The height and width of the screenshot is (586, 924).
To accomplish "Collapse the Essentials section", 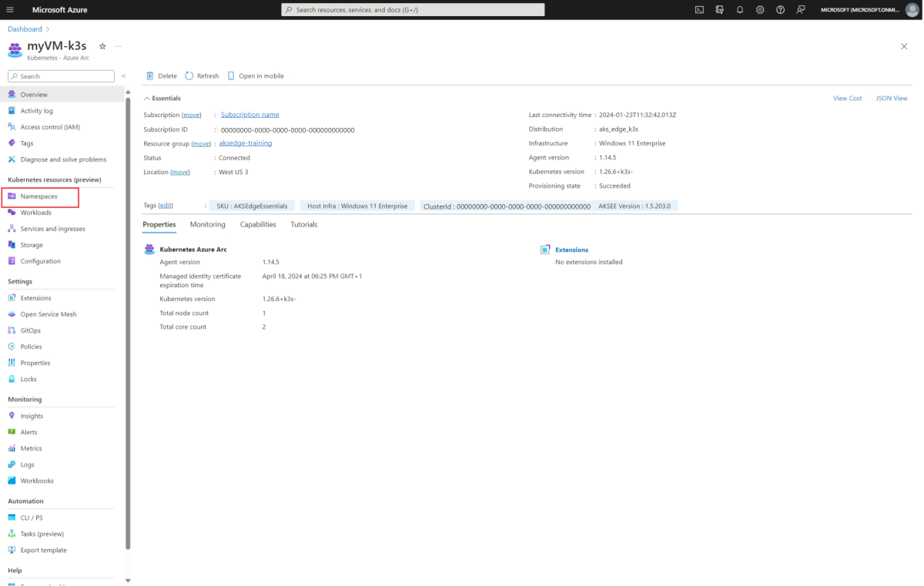I will coord(162,99).
